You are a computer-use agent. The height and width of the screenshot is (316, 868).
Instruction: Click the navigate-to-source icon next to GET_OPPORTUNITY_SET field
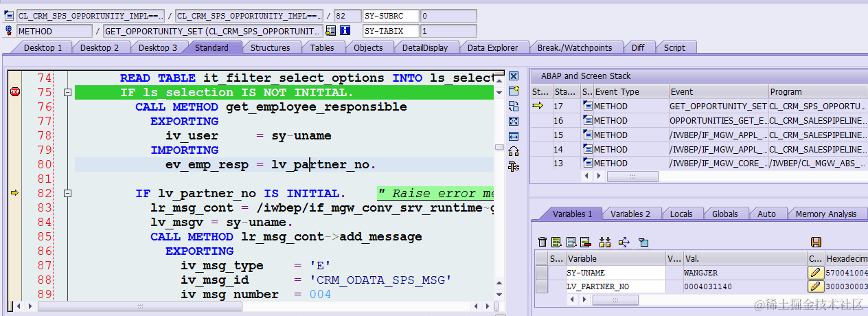click(x=331, y=31)
